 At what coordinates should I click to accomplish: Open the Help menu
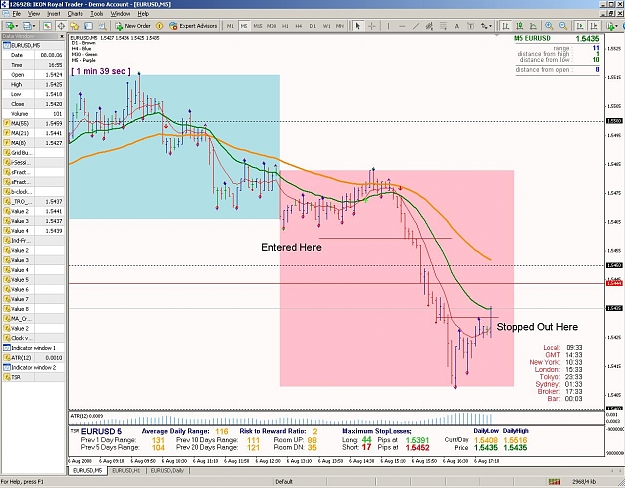pos(143,14)
